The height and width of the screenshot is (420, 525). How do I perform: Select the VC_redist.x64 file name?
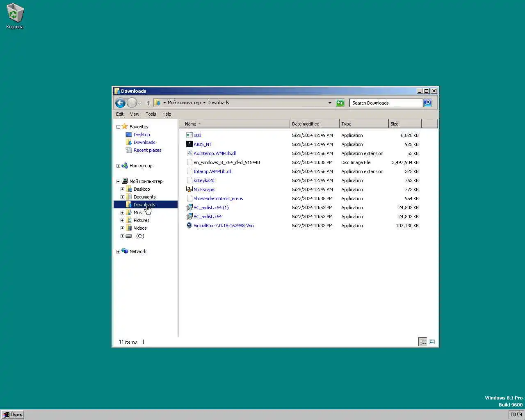coord(208,217)
